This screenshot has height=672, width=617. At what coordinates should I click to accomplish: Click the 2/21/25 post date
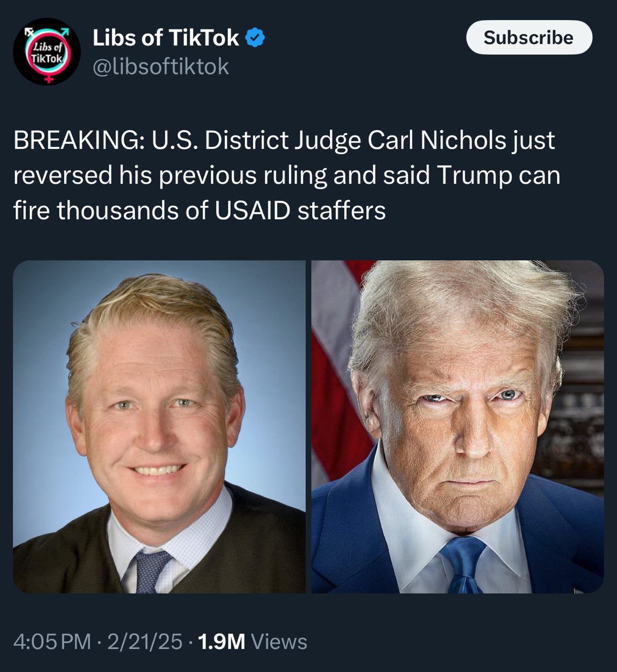click(x=145, y=642)
